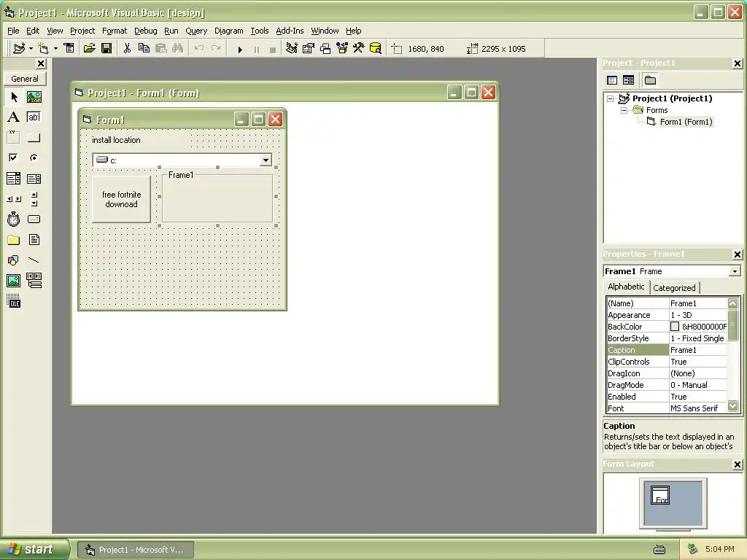Screen dimensions: 747x560
Task: Click the Project Explorer toolbar icon
Action: (x=292, y=49)
